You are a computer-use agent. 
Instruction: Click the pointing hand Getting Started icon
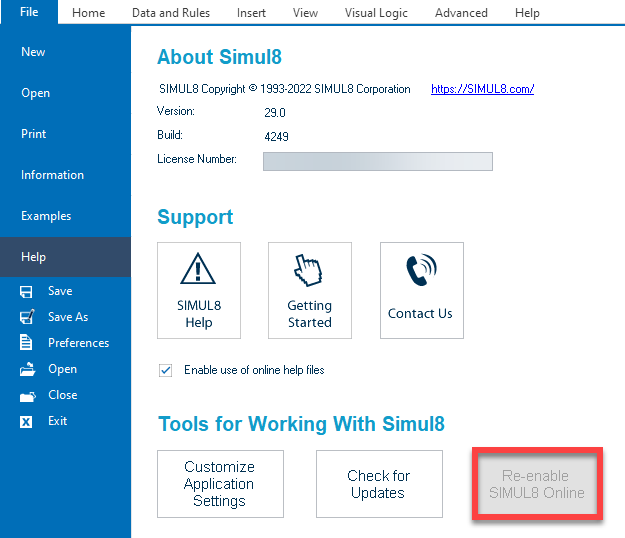point(308,270)
